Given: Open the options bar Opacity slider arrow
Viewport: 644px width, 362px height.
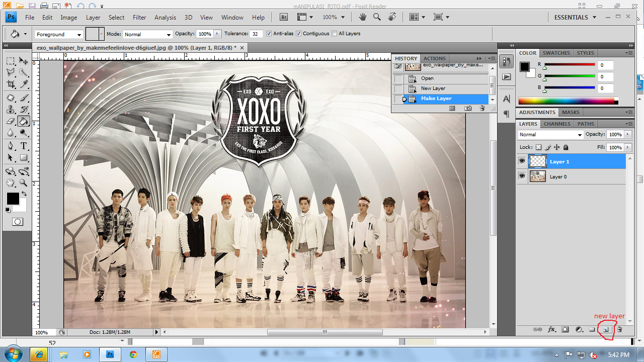Looking at the screenshot, I should point(217,34).
